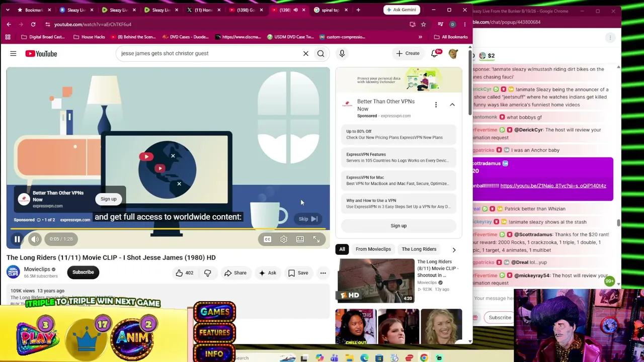Screen dimensions: 644x362
Task: Open more actions menu below the video
Action: tap(323, 273)
